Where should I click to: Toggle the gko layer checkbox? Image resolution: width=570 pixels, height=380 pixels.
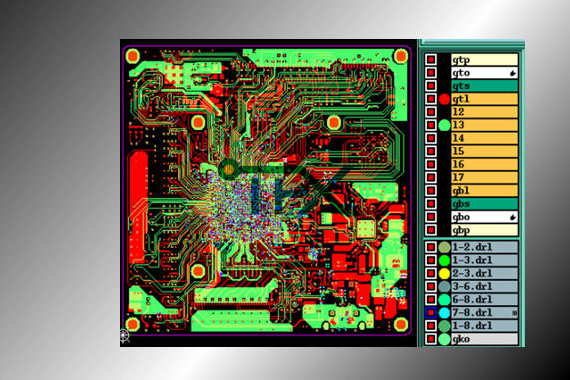(431, 339)
